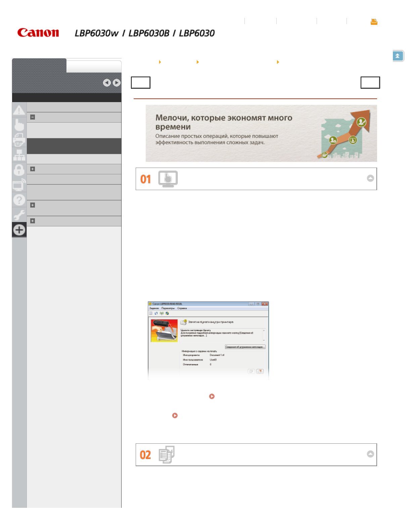Collapse section 01 using its round arrow

click(370, 178)
